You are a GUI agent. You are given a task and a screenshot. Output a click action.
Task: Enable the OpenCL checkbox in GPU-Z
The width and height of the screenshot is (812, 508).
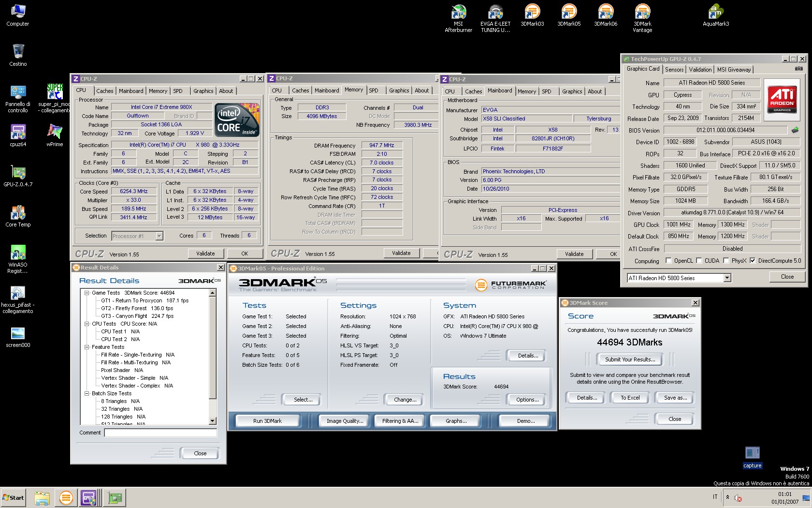668,260
